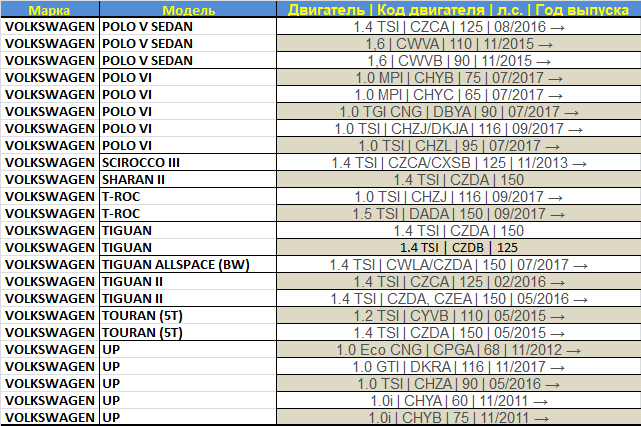Select cell 1.0i | CHYA | 60 | 11/2011

tap(459, 401)
